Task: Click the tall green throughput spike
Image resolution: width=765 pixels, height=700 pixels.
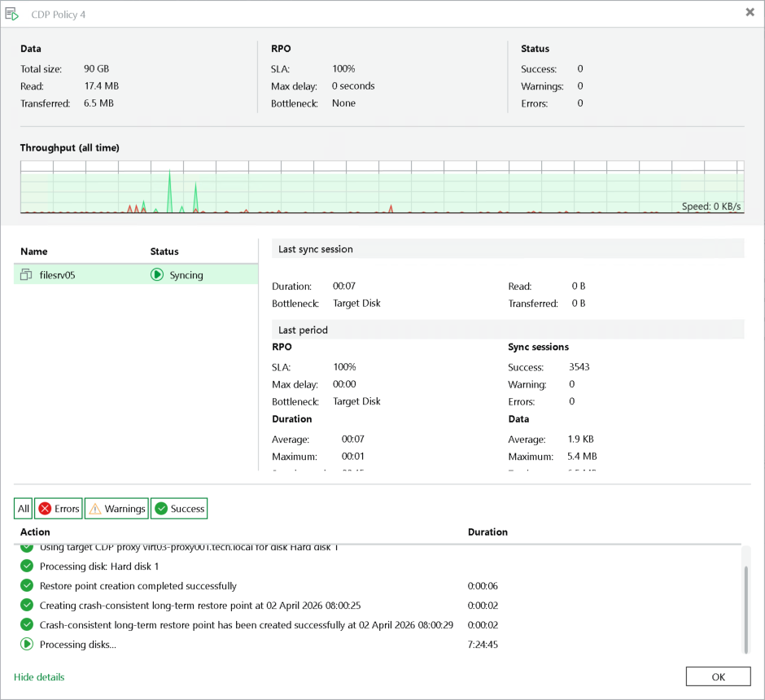Action: point(170,191)
